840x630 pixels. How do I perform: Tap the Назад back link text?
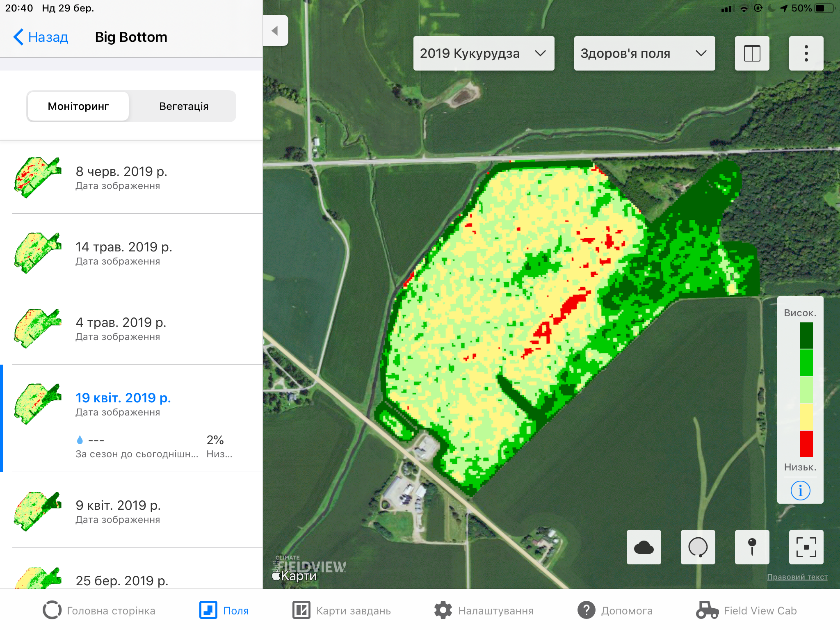(x=48, y=37)
